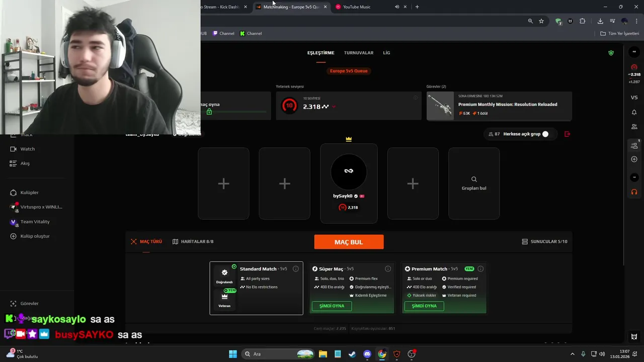The height and width of the screenshot is (362, 644).
Task: Open File Explorer from taskbar
Action: point(323,354)
